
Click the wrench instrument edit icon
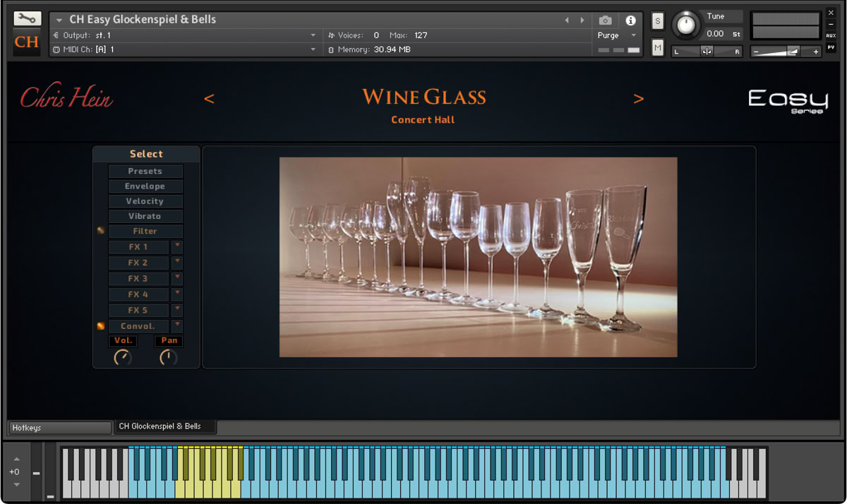[x=27, y=19]
